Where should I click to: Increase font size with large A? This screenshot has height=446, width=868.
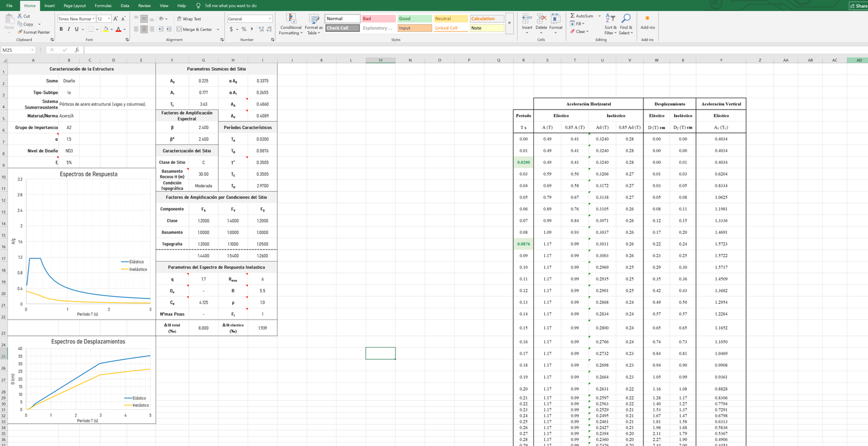pyautogui.click(x=116, y=18)
